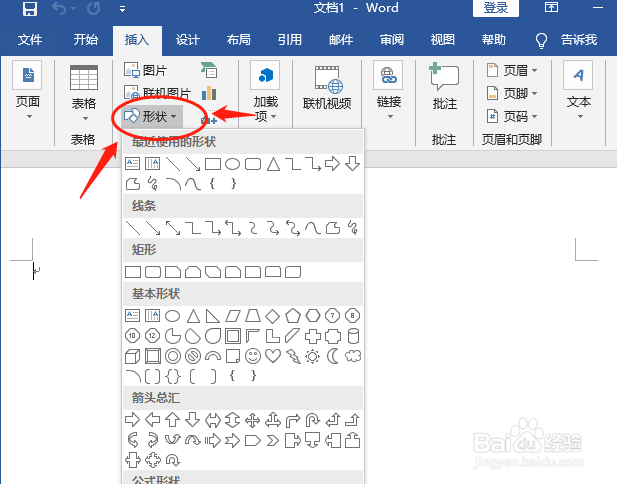Screen dimensions: 617x484
Task: Click the 告诉我 lightbulb search
Action: pyautogui.click(x=567, y=40)
